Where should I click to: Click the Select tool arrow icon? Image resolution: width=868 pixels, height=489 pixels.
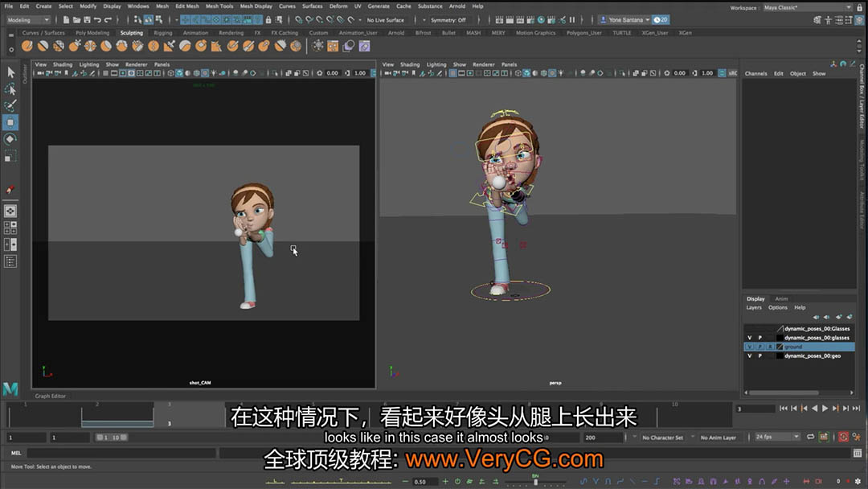pos(10,72)
